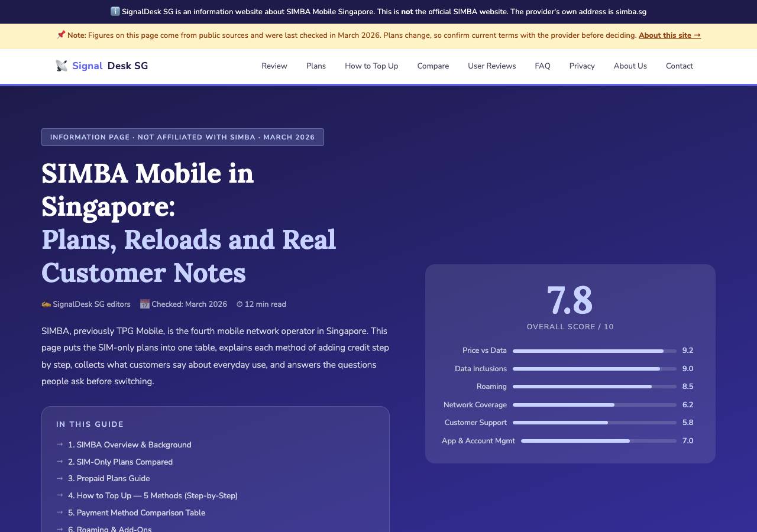Viewport: 757px width, 532px height.
Task: Click the information page not affiliated badge
Action: 183,137
